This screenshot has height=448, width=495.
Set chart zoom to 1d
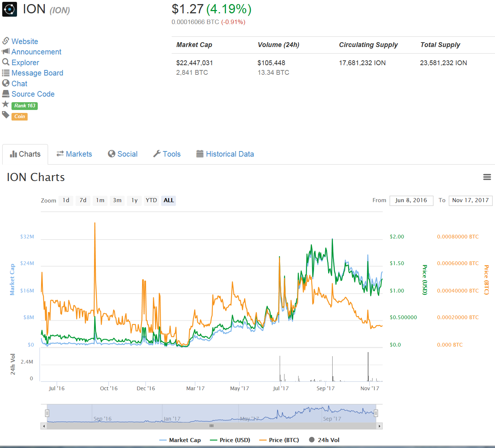[66, 200]
